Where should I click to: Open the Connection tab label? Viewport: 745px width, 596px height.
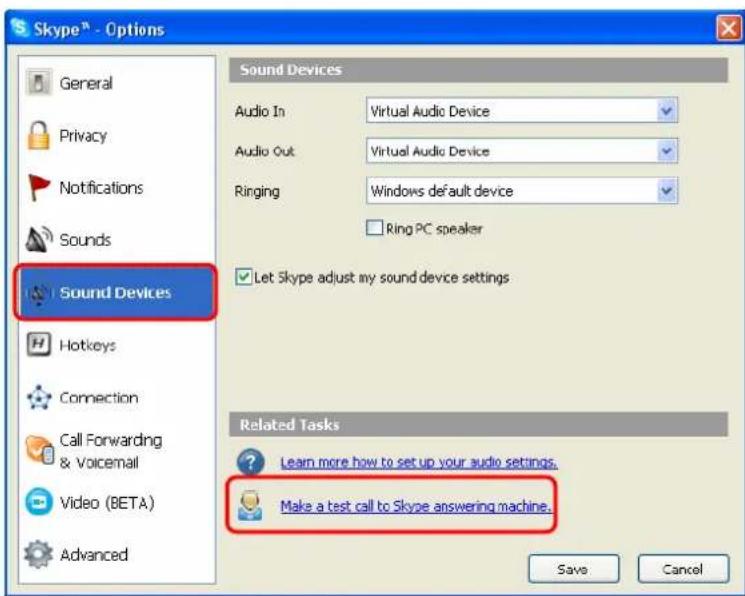(x=99, y=397)
